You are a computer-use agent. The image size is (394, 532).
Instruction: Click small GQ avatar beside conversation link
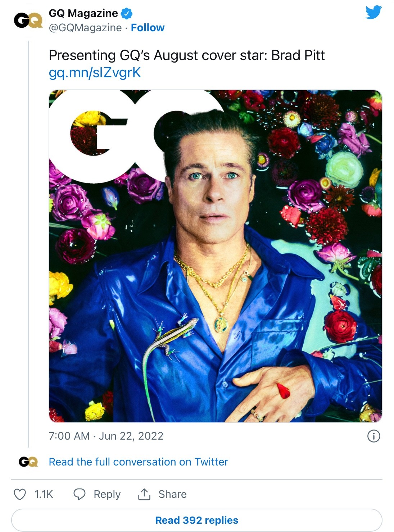[x=28, y=462]
